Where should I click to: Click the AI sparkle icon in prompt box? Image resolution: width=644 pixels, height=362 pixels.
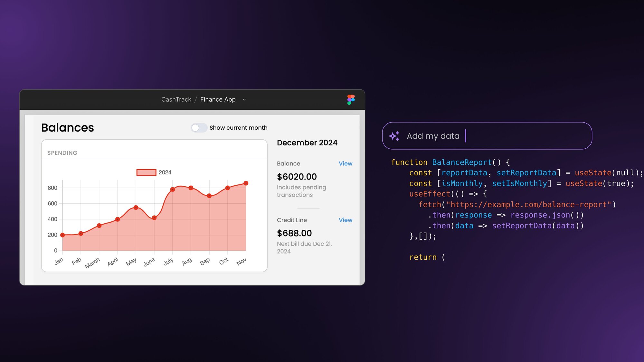[x=394, y=136]
